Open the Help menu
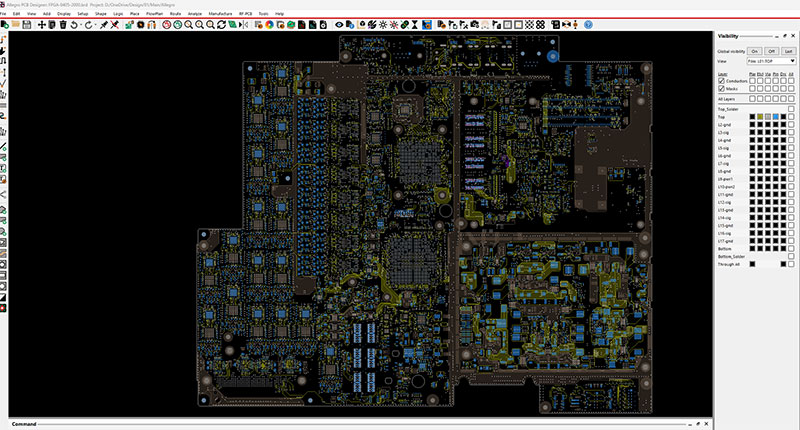The height and width of the screenshot is (430, 800). tap(279, 14)
